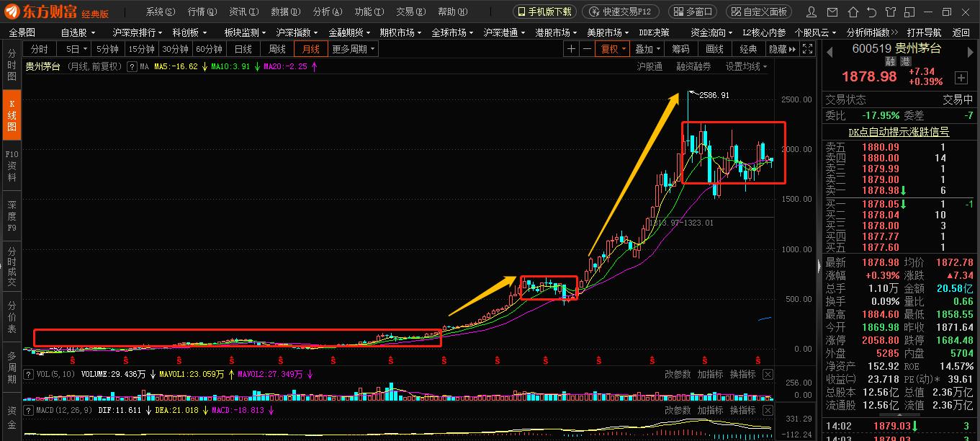Viewport: 980px width, 441px height.
Task: Select the 15分钟 period
Action: 141,48
